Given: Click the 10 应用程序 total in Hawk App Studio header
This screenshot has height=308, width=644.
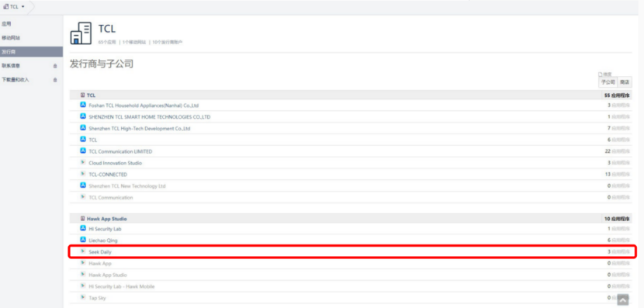Looking at the screenshot, I should pos(617,219).
